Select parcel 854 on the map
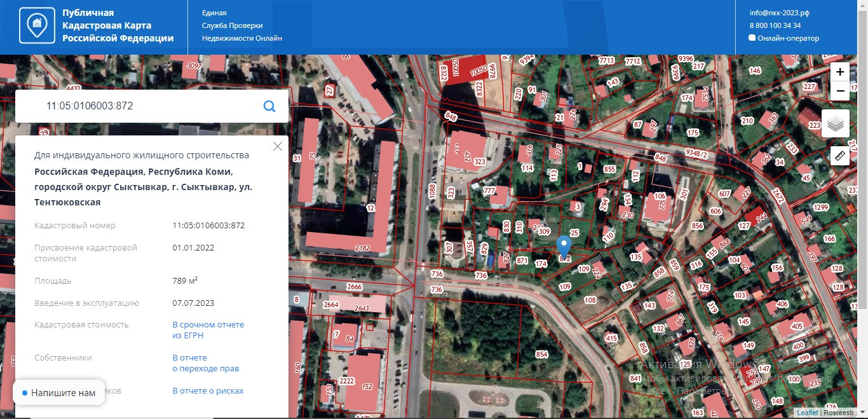 (x=541, y=354)
